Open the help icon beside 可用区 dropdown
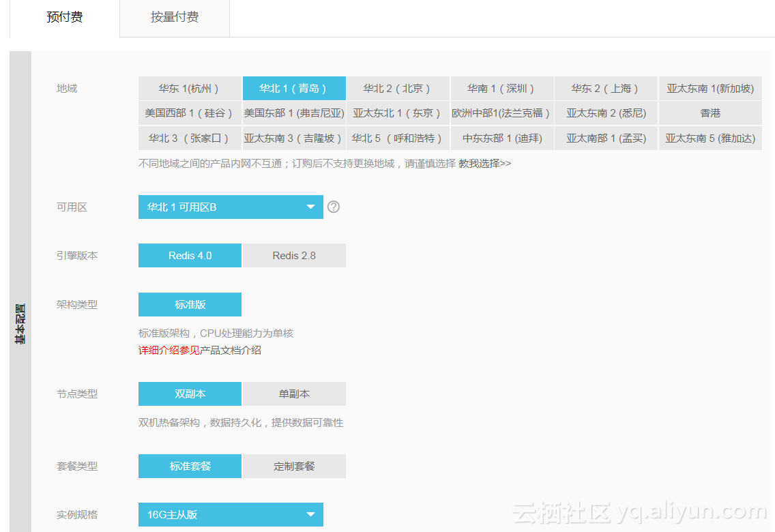 [334, 207]
